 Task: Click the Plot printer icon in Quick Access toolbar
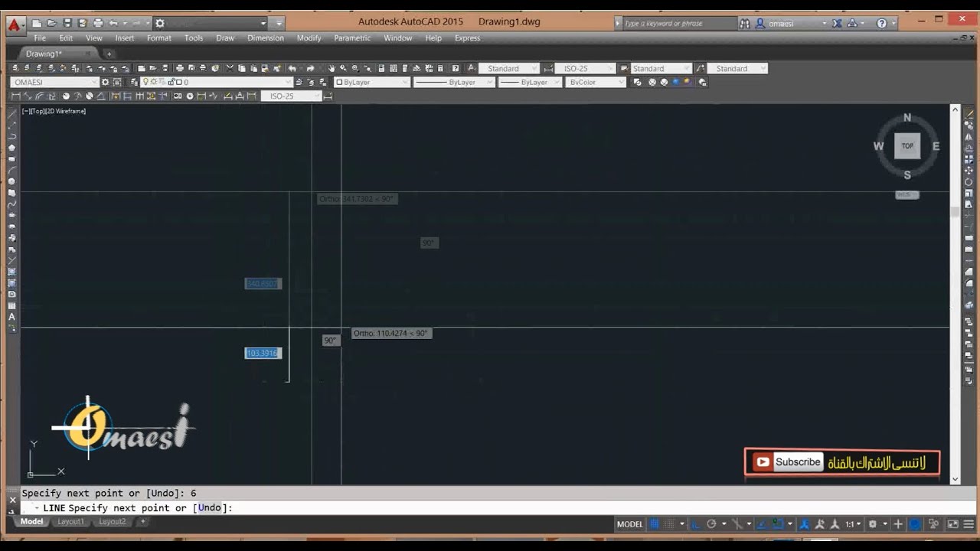click(96, 23)
